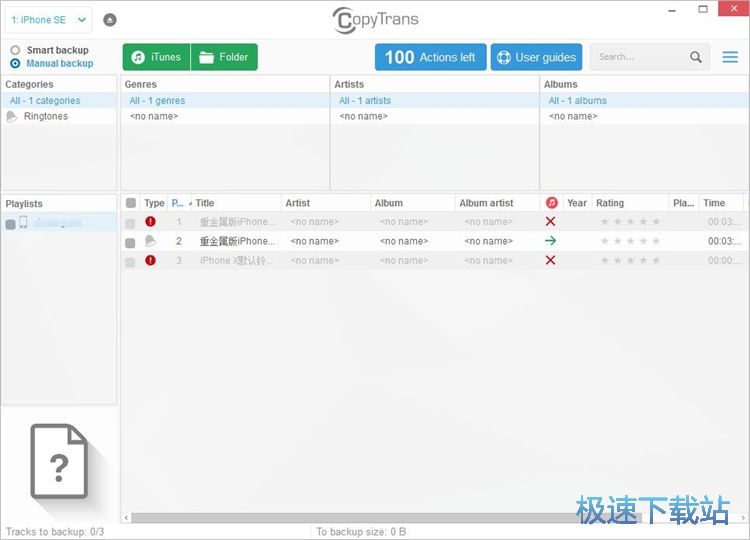The image size is (750, 540).
Task: Click the scrollbar left arrow
Action: (x=126, y=518)
